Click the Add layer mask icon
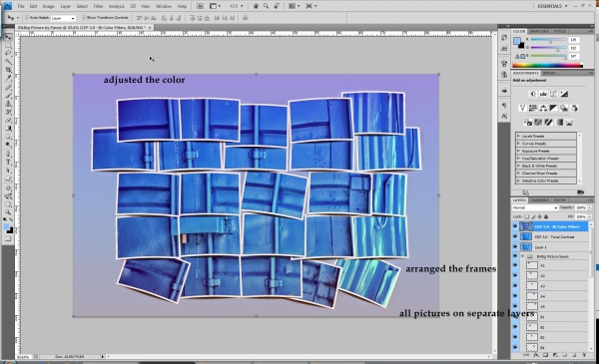 [x=545, y=355]
